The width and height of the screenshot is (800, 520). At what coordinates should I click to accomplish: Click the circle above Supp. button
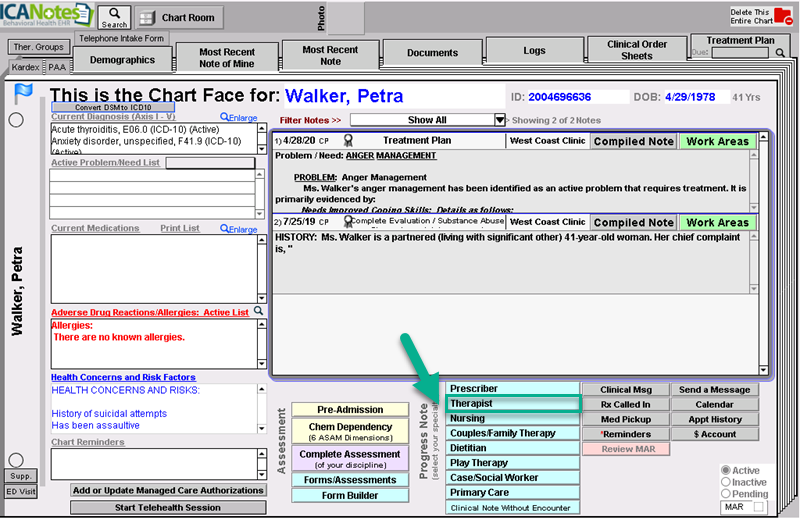coord(16,460)
